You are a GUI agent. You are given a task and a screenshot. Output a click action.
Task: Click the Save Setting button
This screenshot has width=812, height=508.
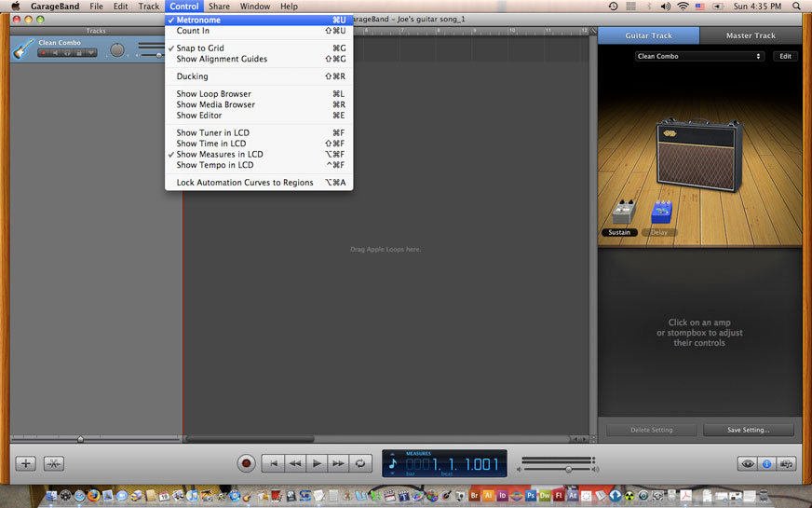pyautogui.click(x=749, y=430)
